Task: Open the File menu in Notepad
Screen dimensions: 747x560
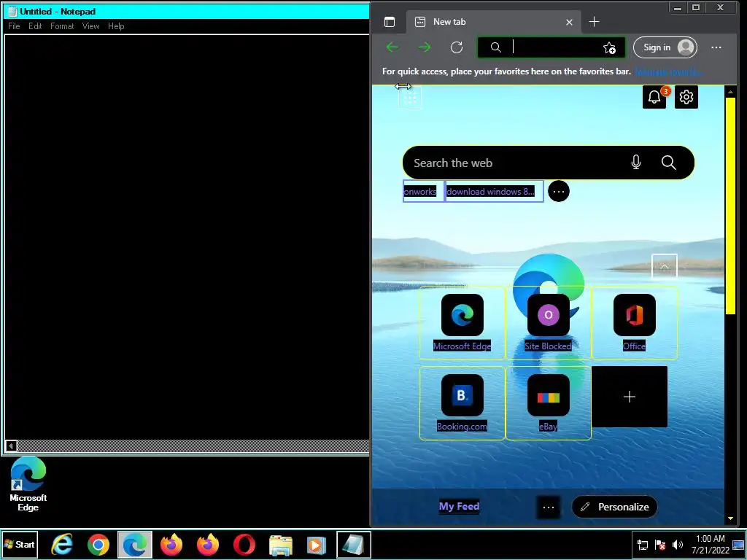Action: pyautogui.click(x=15, y=26)
